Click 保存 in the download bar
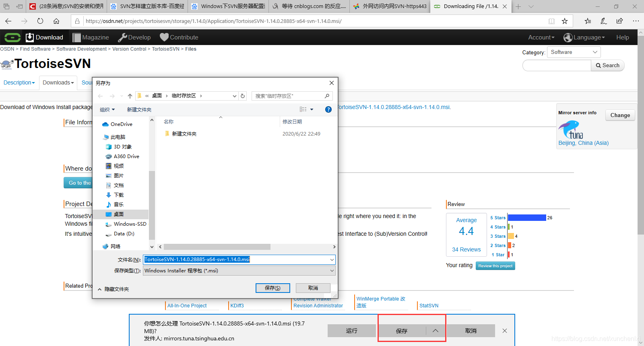The image size is (644, 346). pos(402,331)
